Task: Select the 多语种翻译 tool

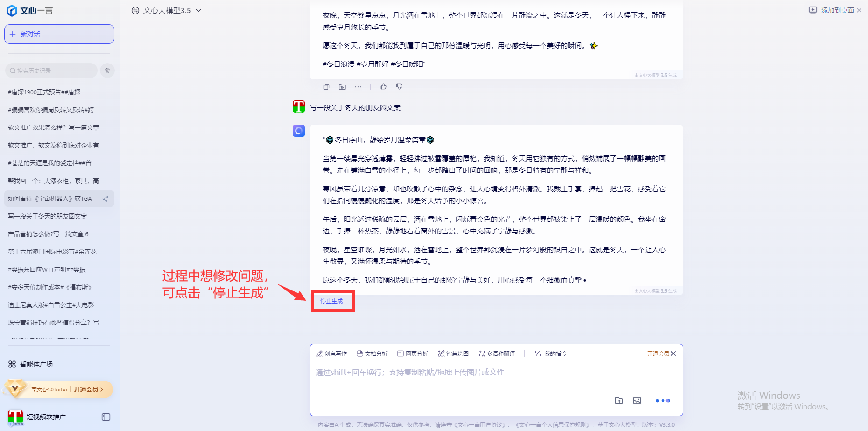Action: point(497,353)
